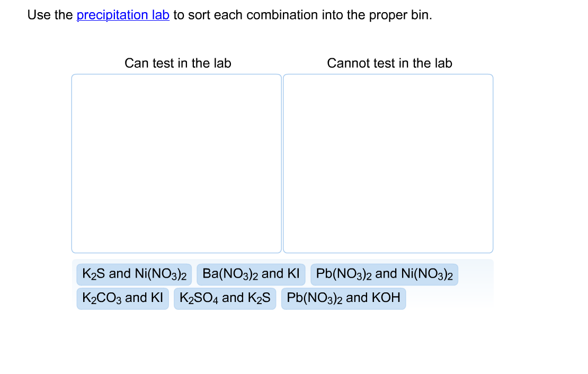588x374 pixels.
Task: Select the K2S and Ni(NO3)2 combination tile
Action: [133, 274]
